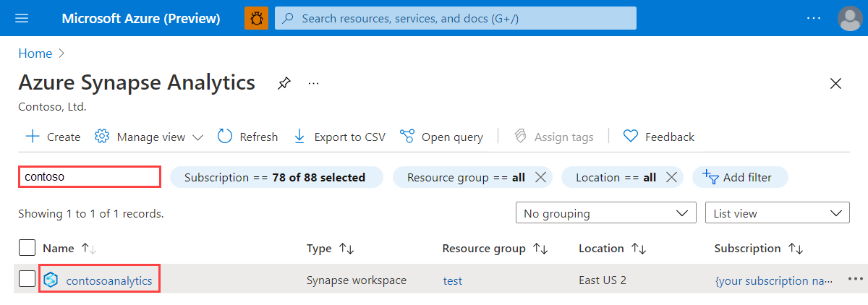Screen dimensions: 868x305
Task: Open the contosoanalytics workspace link
Action: 109,280
